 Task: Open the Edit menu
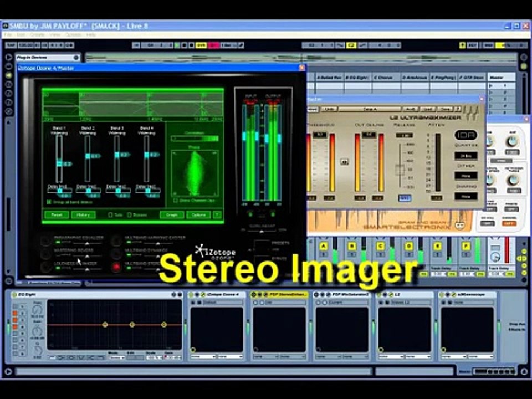tap(21, 34)
